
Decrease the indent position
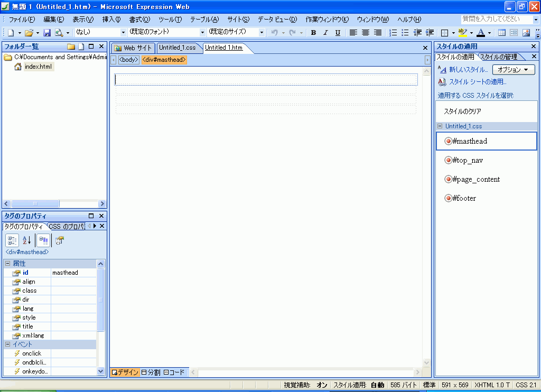(417, 32)
